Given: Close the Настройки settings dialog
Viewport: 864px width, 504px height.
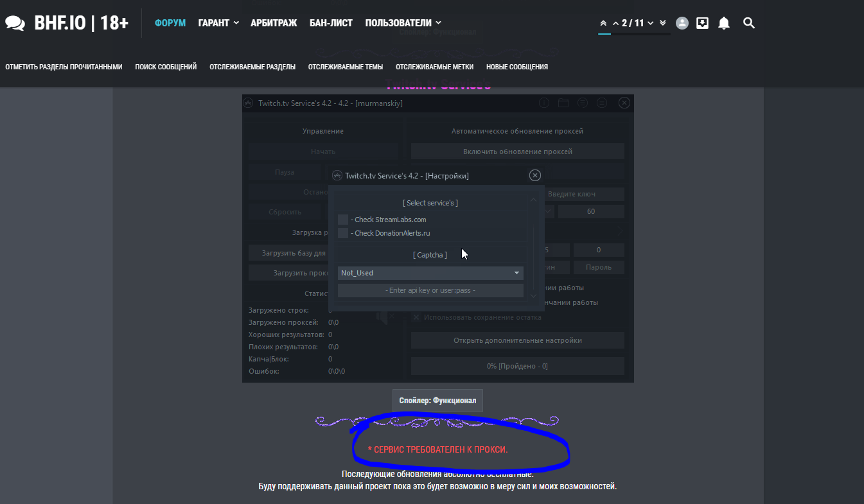Looking at the screenshot, I should [534, 175].
